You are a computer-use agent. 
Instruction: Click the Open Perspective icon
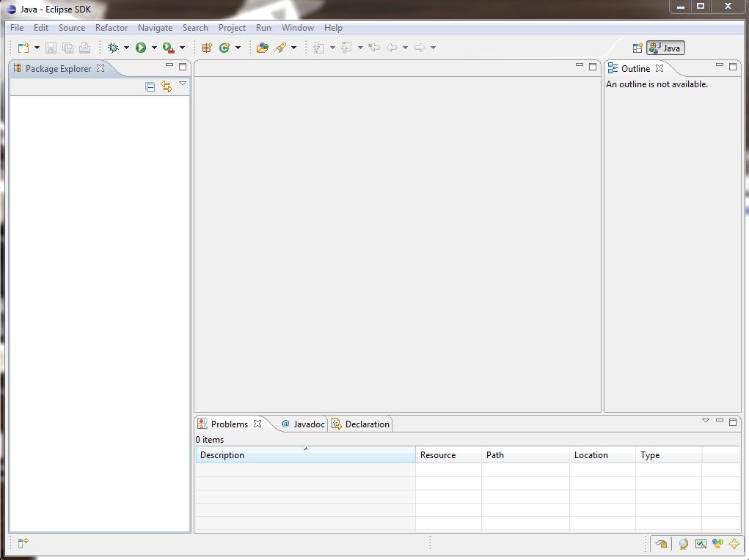pos(637,48)
